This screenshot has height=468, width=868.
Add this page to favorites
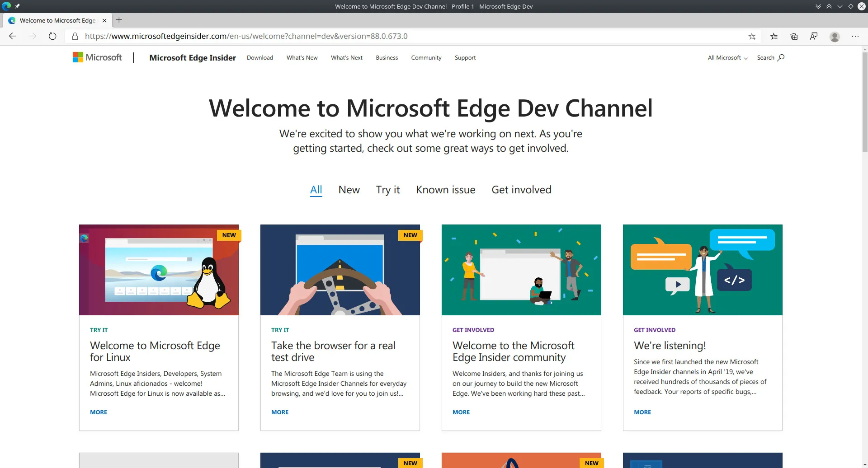pyautogui.click(x=752, y=36)
